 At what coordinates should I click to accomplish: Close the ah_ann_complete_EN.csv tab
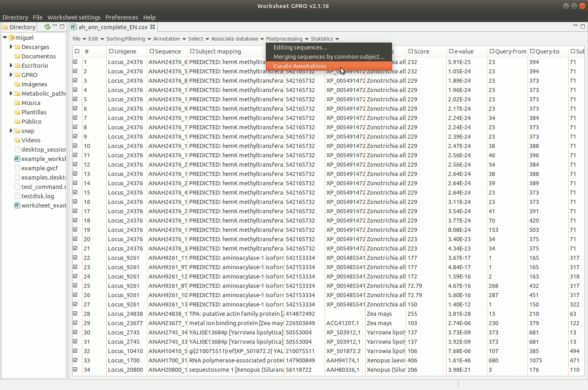point(153,27)
